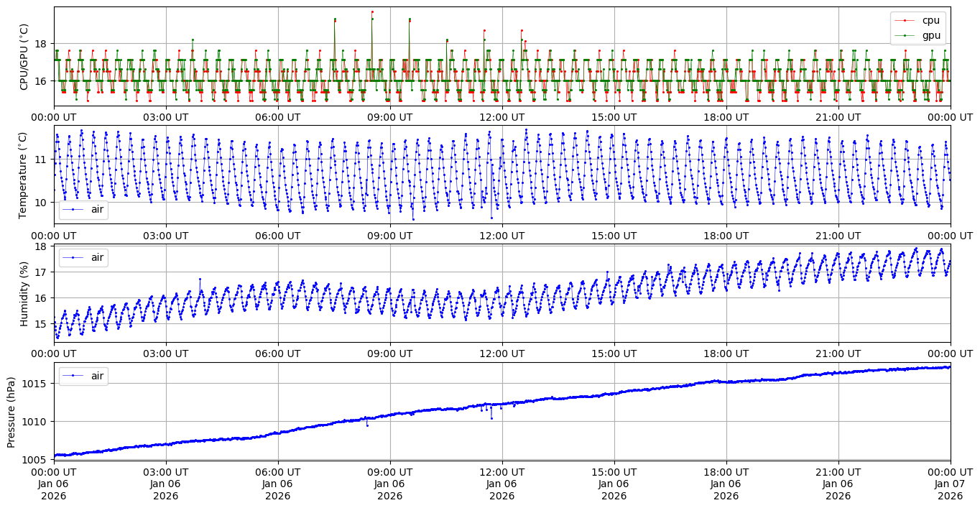This screenshot has width=980, height=508.
Task: Click the 11 tick on the Temperature axis
Action: tap(42, 159)
